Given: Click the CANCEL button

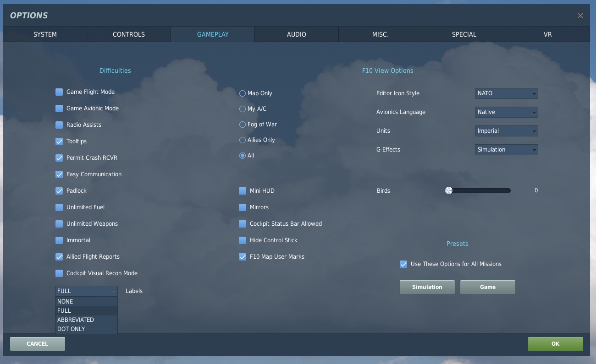Looking at the screenshot, I should coord(38,344).
